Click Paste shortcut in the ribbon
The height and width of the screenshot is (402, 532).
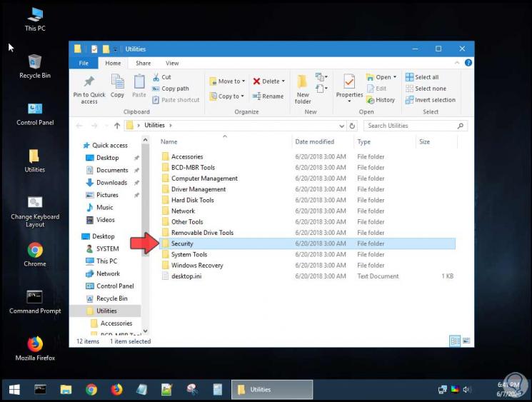pos(176,100)
